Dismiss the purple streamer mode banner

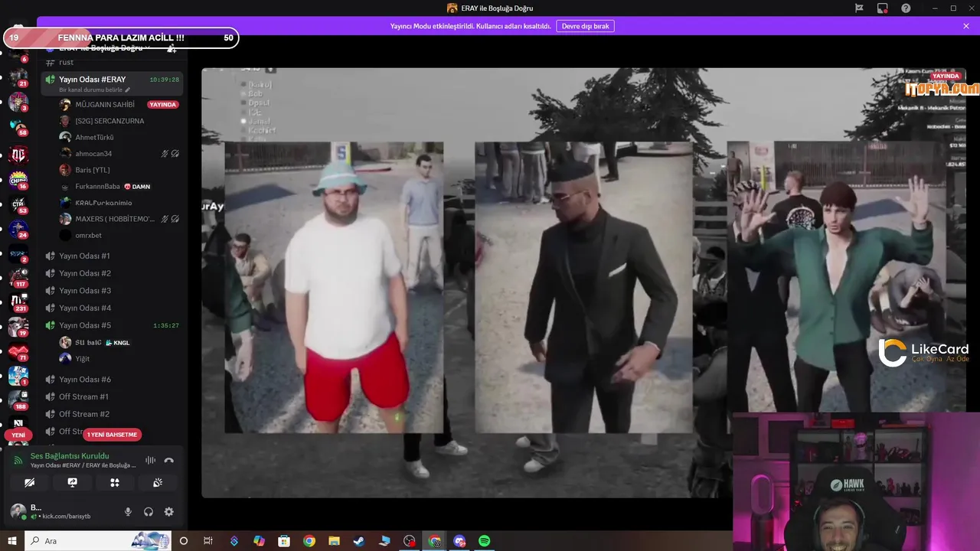pos(966,26)
